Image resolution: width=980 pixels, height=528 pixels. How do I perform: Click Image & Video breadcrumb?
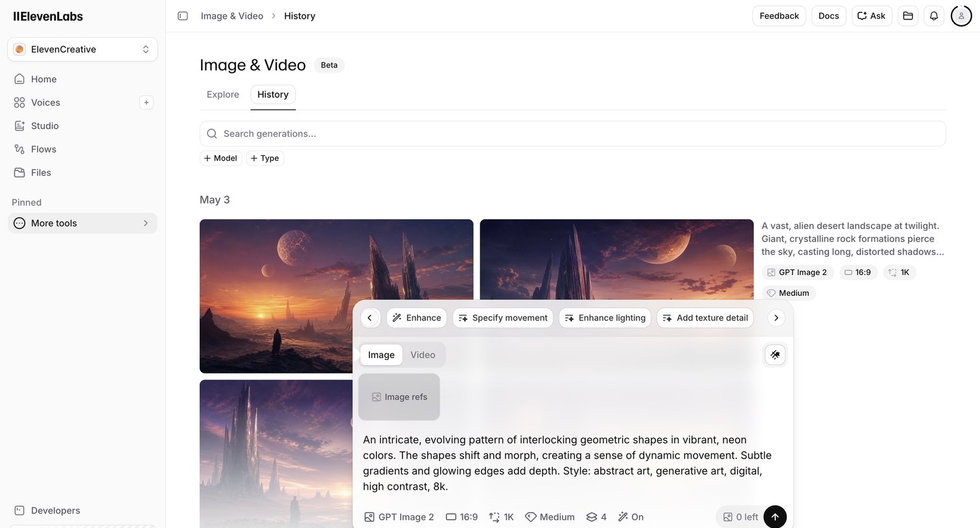pos(232,16)
